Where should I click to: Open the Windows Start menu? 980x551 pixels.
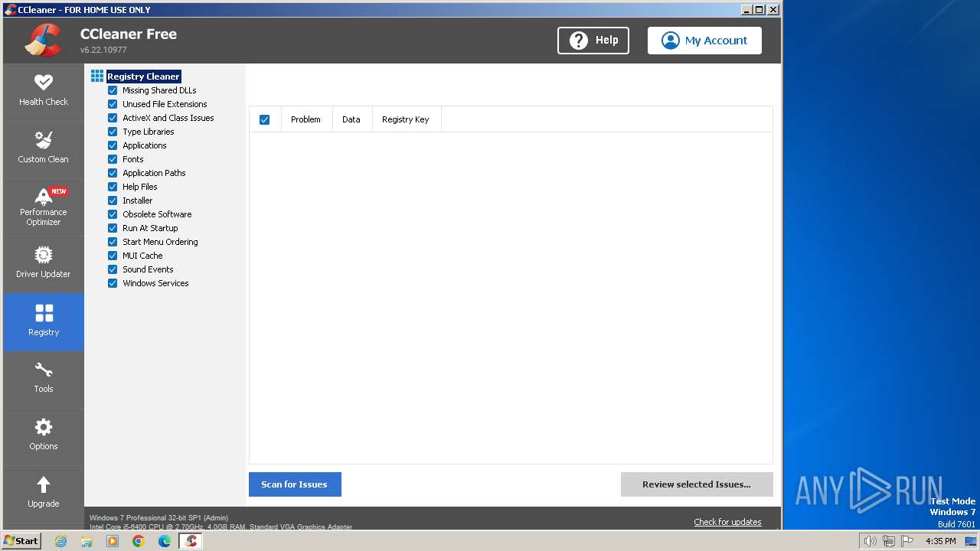(21, 541)
